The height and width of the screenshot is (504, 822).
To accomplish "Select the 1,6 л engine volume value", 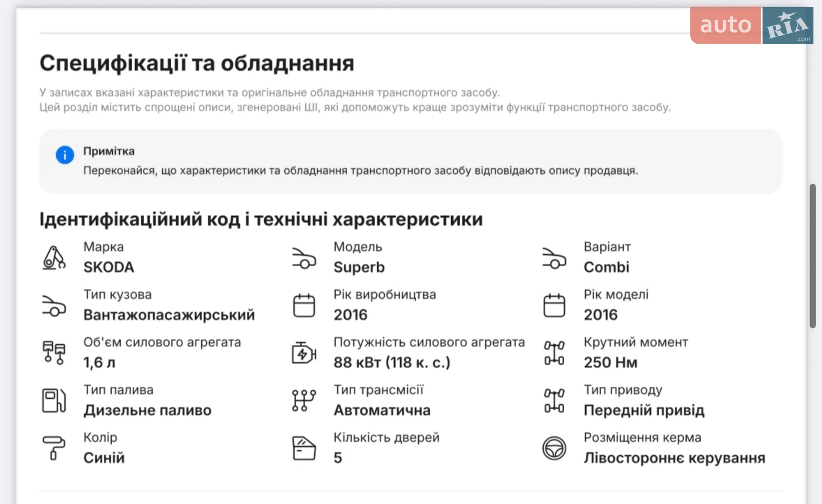I will click(99, 363).
